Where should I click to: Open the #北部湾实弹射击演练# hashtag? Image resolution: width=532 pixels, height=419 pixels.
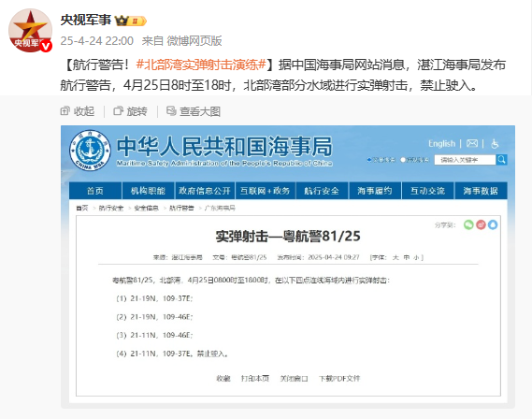click(x=201, y=65)
